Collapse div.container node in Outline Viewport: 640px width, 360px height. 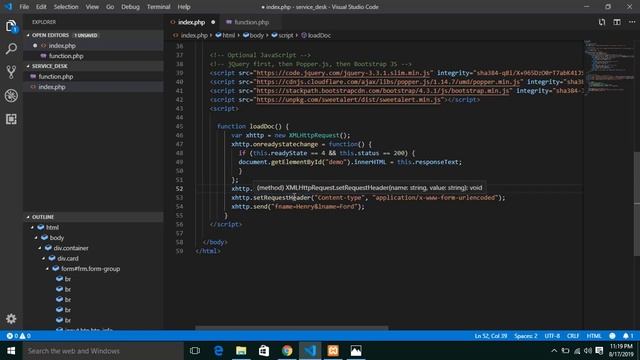pyautogui.click(x=40, y=248)
